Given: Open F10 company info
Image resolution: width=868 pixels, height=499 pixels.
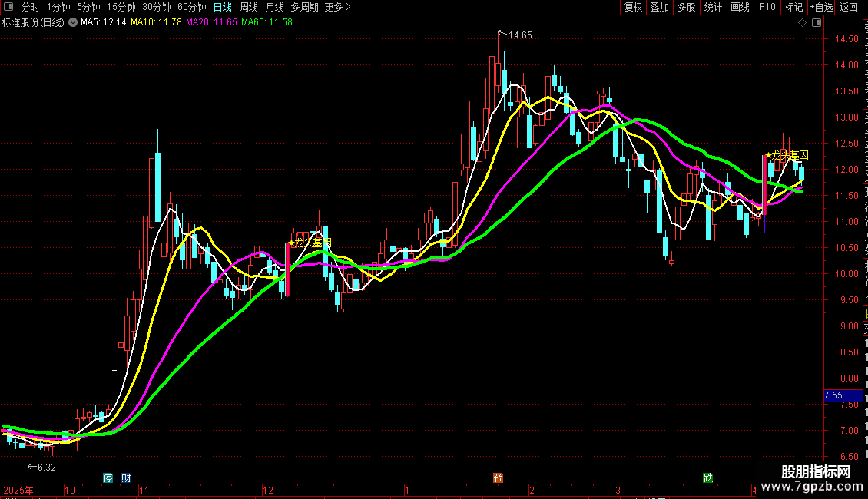Looking at the screenshot, I should (767, 7).
